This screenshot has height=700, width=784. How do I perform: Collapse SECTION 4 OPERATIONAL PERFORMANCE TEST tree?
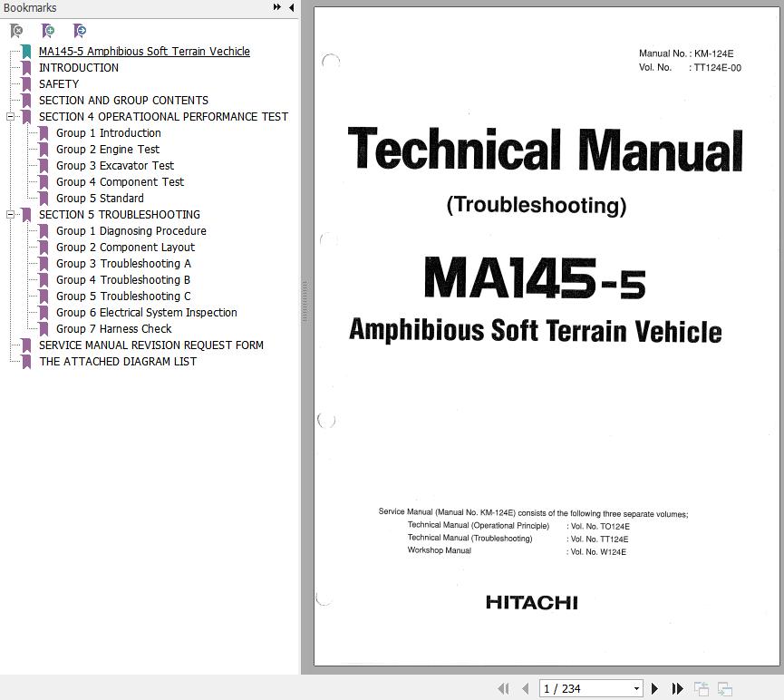(10, 117)
